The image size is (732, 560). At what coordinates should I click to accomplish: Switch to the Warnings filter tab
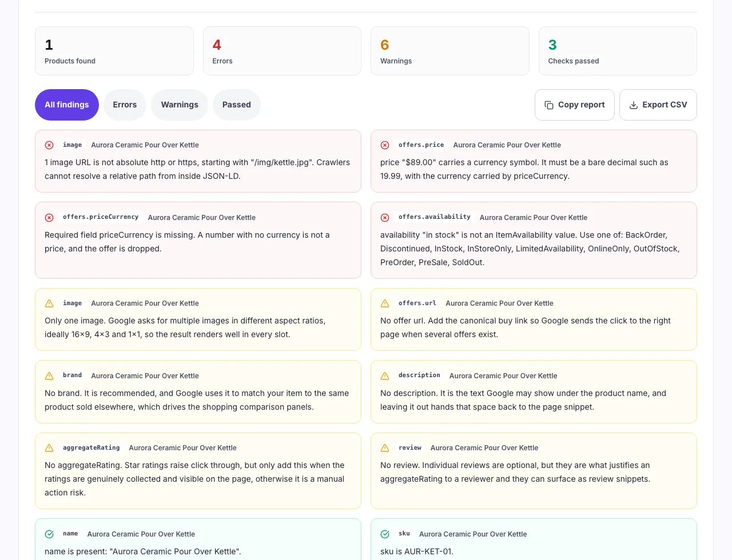click(x=180, y=105)
